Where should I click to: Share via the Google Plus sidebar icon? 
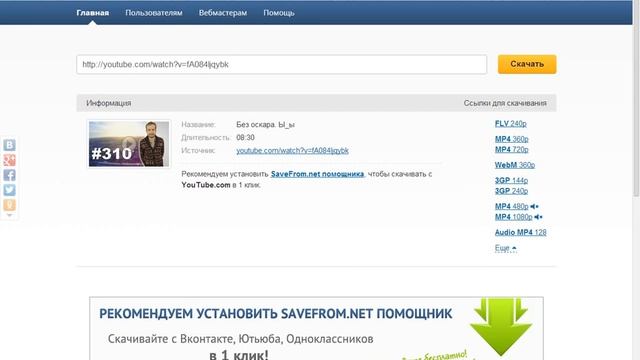click(x=9, y=160)
